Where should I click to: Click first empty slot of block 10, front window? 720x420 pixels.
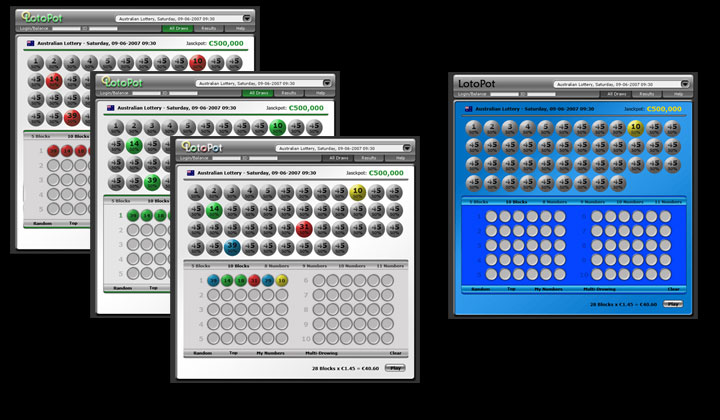pos(319,339)
